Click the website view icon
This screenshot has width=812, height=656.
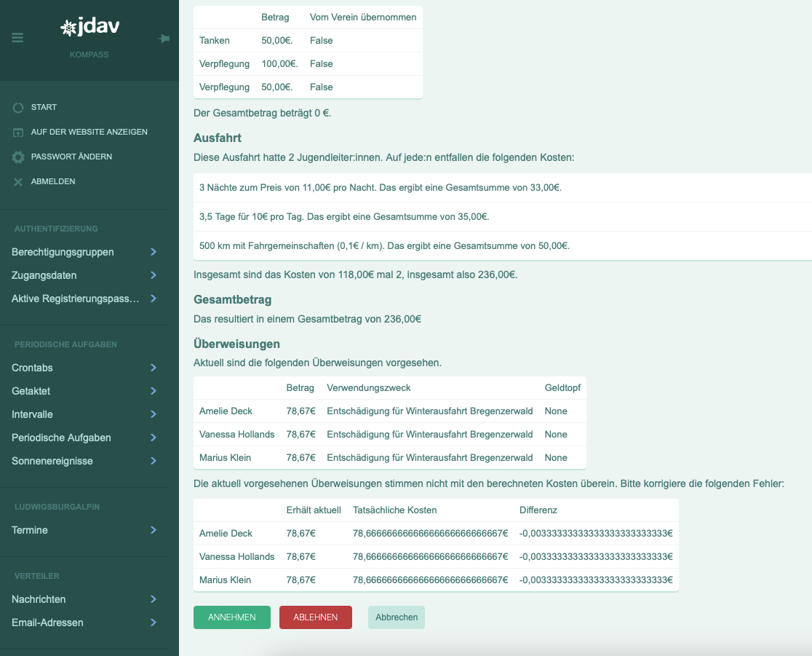point(18,133)
